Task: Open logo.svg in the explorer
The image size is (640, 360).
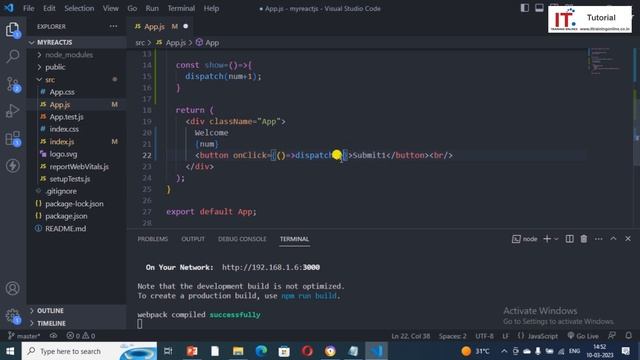Action: click(77, 154)
